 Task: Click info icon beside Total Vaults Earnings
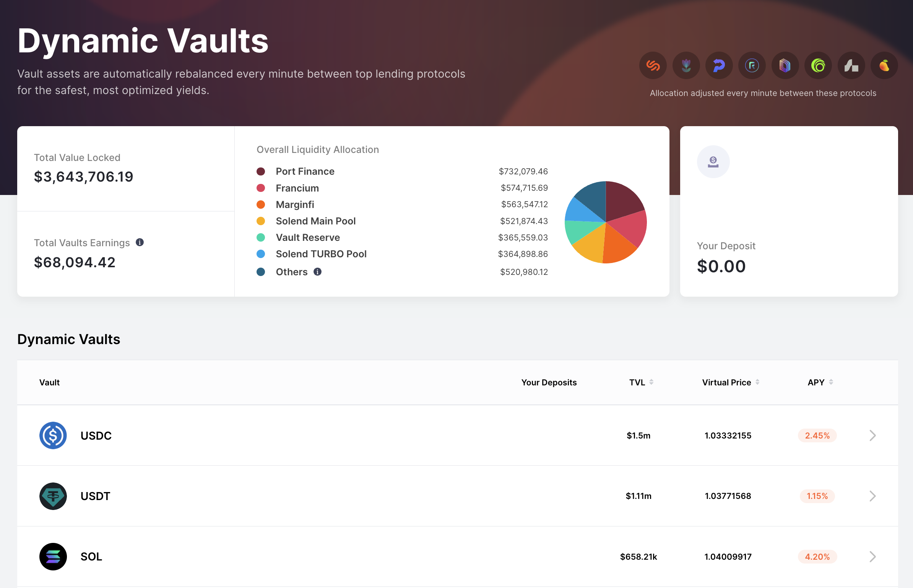tap(140, 242)
